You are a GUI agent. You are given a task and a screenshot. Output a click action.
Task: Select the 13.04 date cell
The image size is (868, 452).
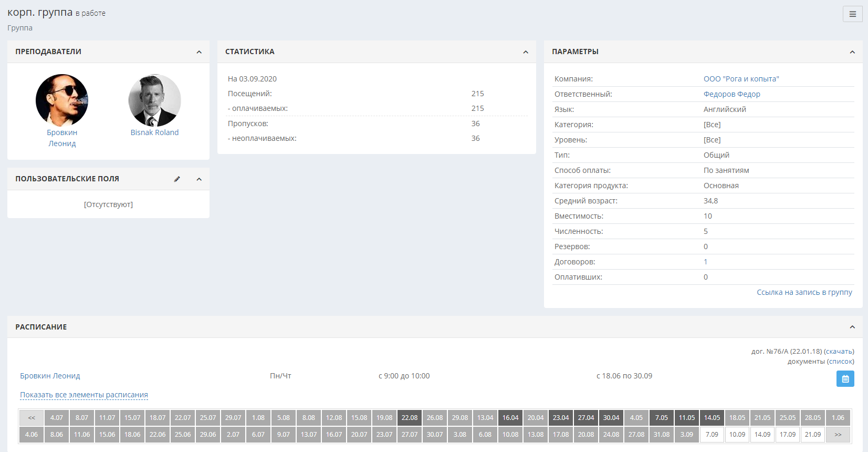point(485,418)
